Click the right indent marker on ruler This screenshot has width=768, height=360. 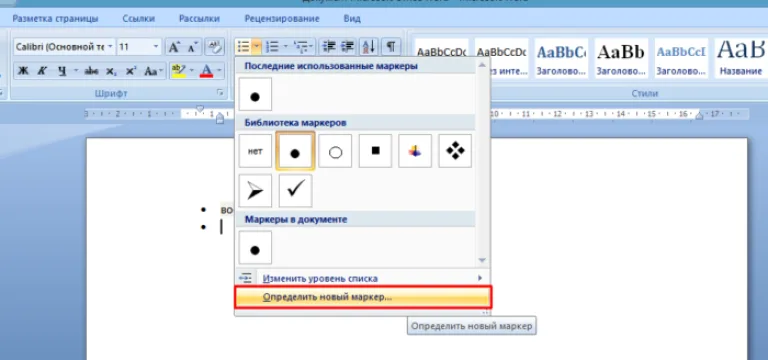pyautogui.click(x=699, y=116)
